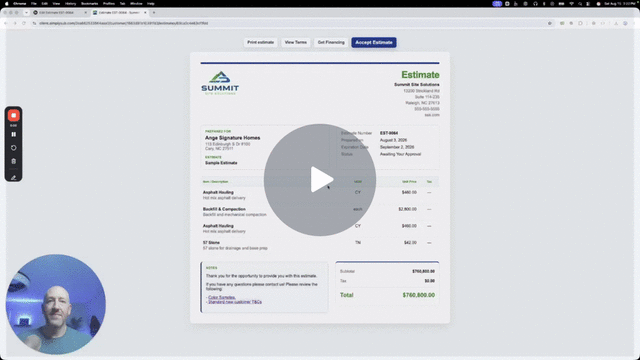The width and height of the screenshot is (640, 360).
Task: Click the Summit Site Solutions logo
Action: coord(220,83)
